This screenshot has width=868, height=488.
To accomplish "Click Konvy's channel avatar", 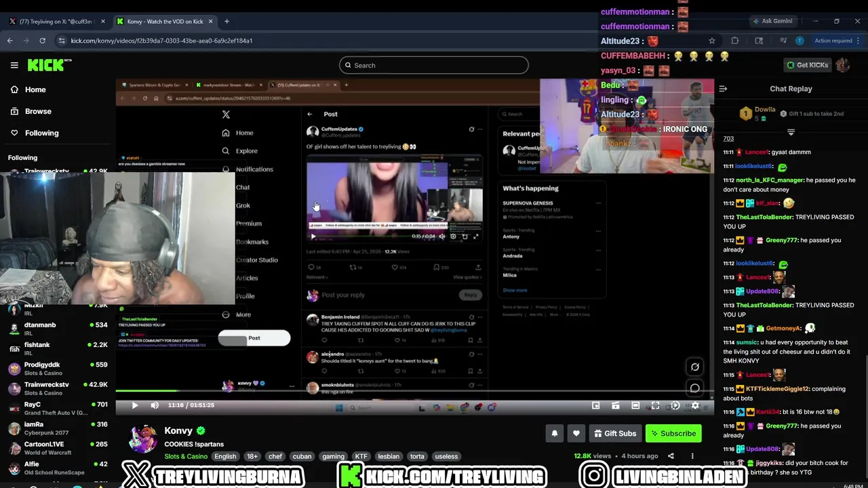I will (x=143, y=439).
